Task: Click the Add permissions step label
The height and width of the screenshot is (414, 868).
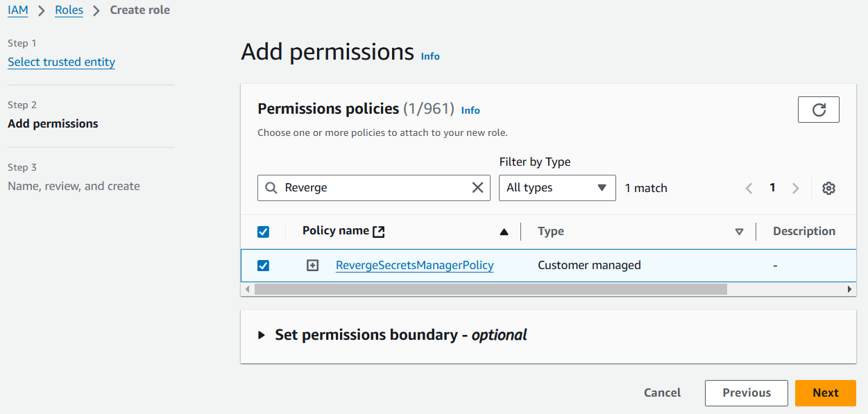Action: pyautogui.click(x=53, y=124)
